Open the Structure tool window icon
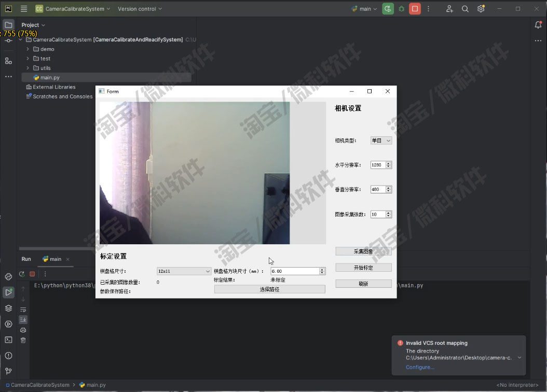 click(x=8, y=61)
